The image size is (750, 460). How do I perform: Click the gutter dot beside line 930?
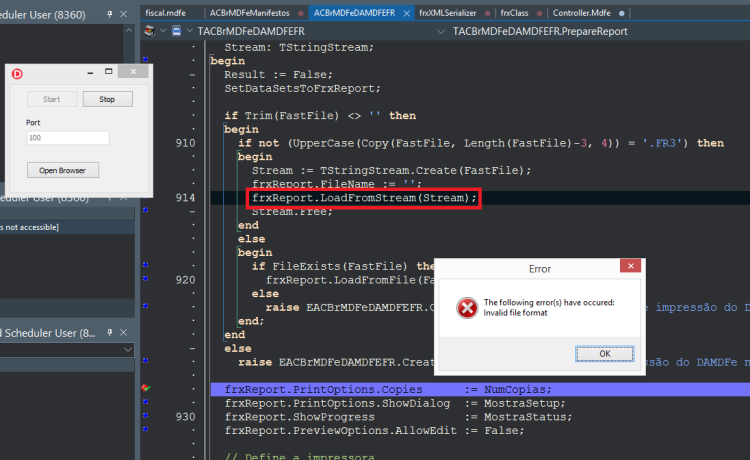146,416
